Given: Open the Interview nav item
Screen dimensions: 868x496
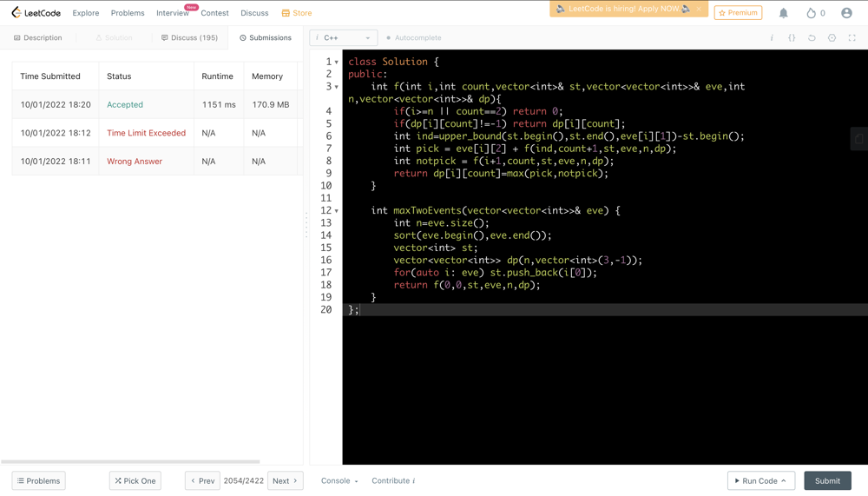Looking at the screenshot, I should (x=172, y=13).
